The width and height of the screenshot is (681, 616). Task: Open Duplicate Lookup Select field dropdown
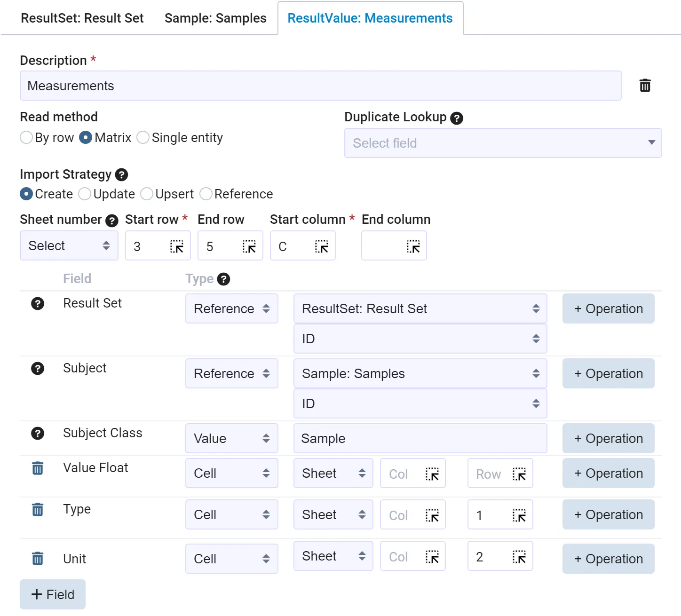pos(503,143)
